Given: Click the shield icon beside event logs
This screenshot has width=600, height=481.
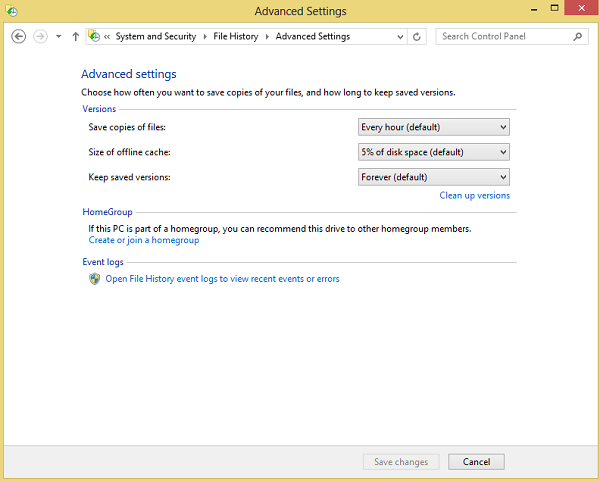Looking at the screenshot, I should pyautogui.click(x=95, y=279).
